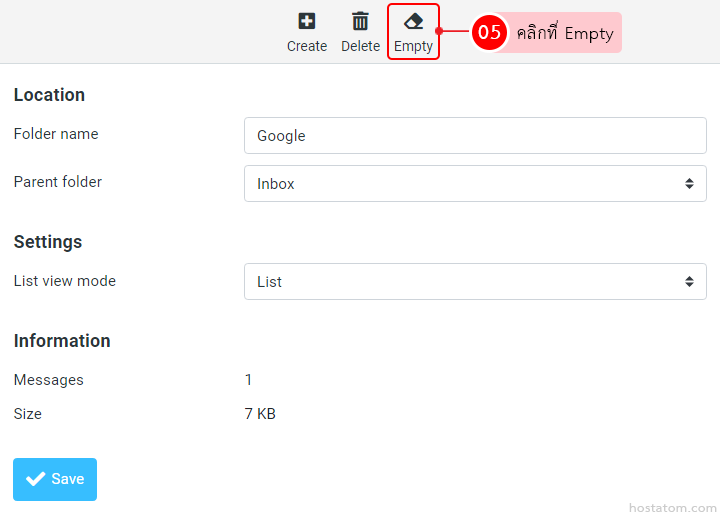Select the Location section heading
720x515 pixels.
pos(49,95)
